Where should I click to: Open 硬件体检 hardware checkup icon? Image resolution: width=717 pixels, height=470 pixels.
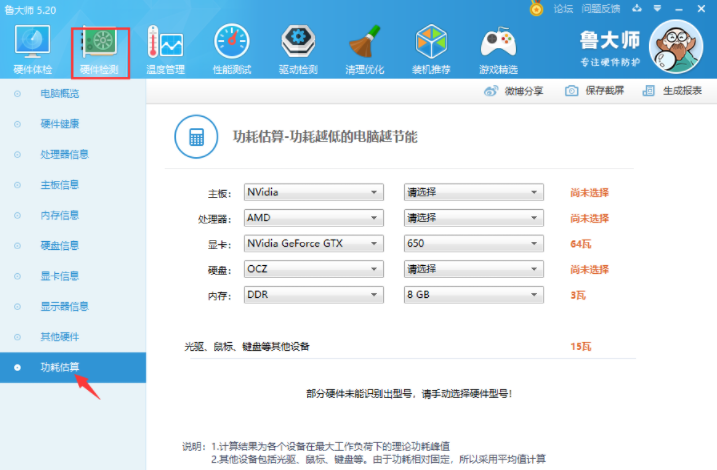[x=32, y=49]
